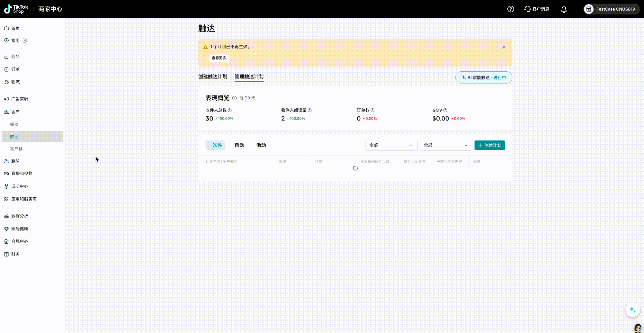Open 客户群 in the sidebar

click(x=16, y=149)
